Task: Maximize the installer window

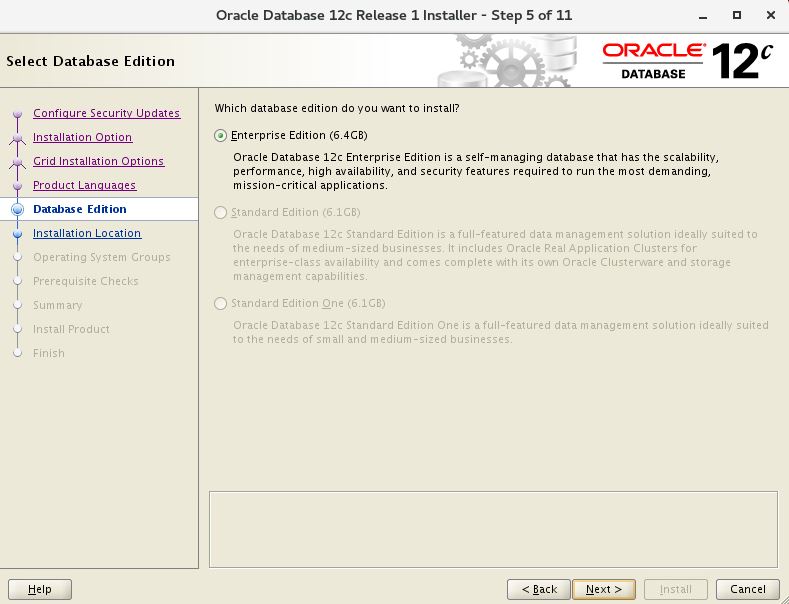Action: coord(737,16)
